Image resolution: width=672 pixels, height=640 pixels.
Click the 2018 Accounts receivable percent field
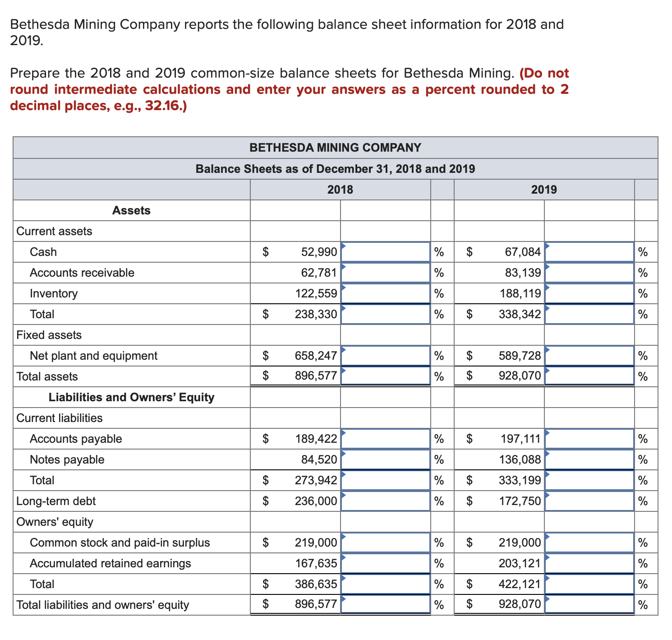click(386, 273)
